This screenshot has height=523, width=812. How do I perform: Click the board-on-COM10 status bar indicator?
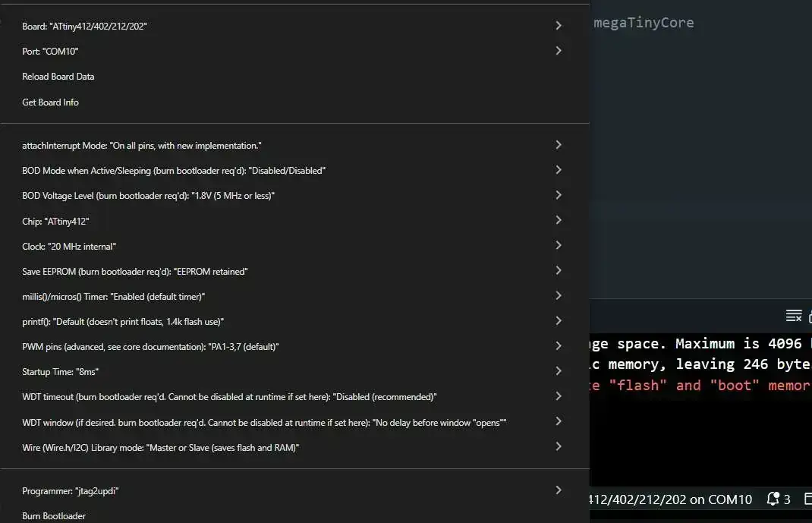click(671, 499)
